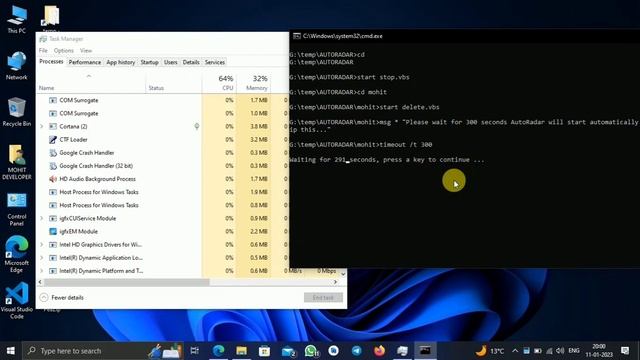Open the Recycle Bin desktop icon
Screen dimensions: 640x360
[17, 112]
